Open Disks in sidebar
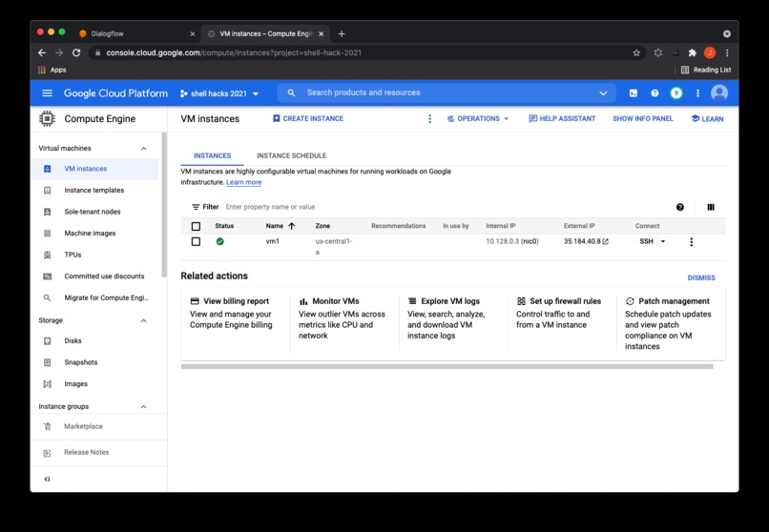 click(95, 341)
